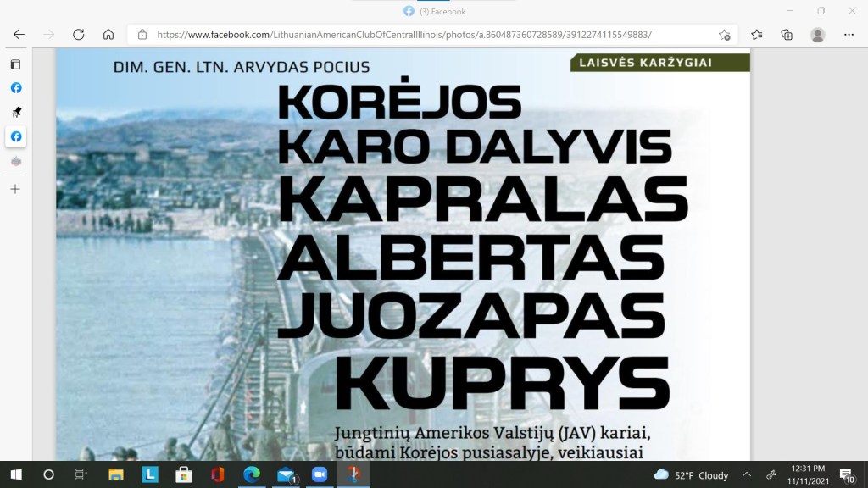The height and width of the screenshot is (488, 868).
Task: View site information lock icon
Action: click(142, 35)
